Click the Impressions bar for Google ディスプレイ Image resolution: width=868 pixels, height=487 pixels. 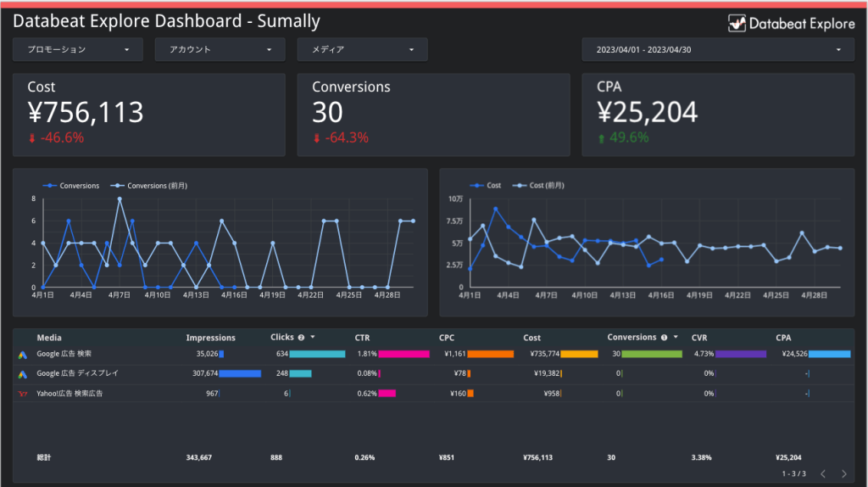240,373
